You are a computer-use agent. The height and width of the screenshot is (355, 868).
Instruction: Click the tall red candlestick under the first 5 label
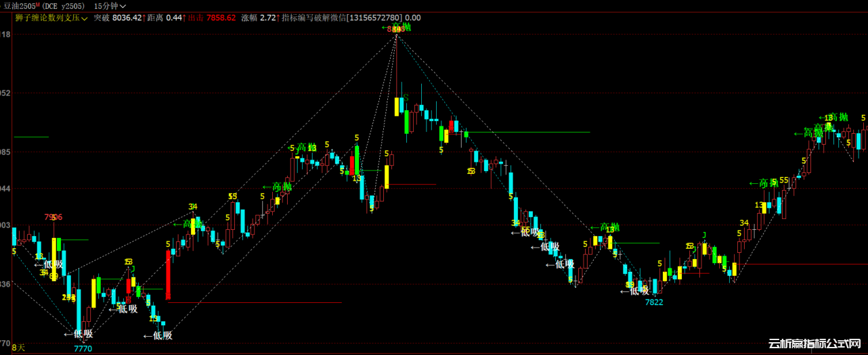(x=168, y=275)
